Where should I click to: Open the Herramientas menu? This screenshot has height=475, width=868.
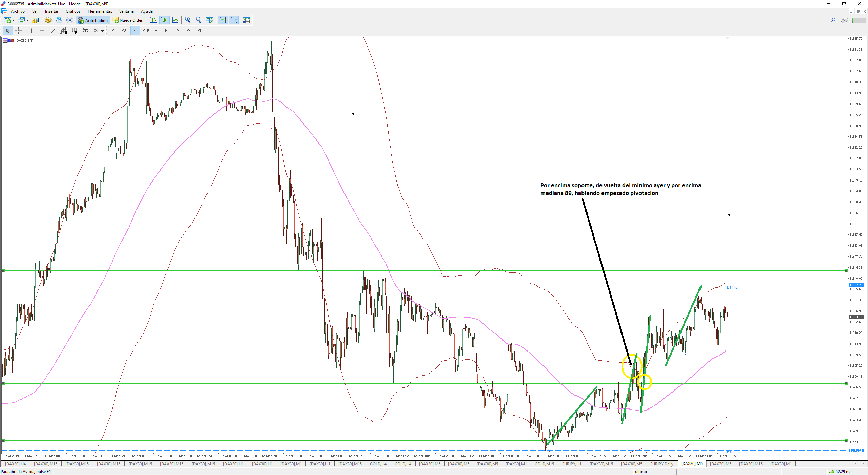(100, 11)
